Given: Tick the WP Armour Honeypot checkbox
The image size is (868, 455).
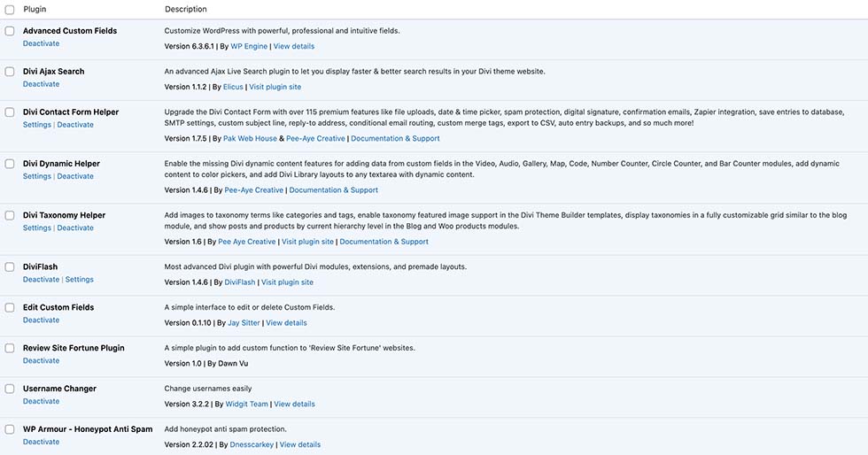Looking at the screenshot, I should pos(10,429).
